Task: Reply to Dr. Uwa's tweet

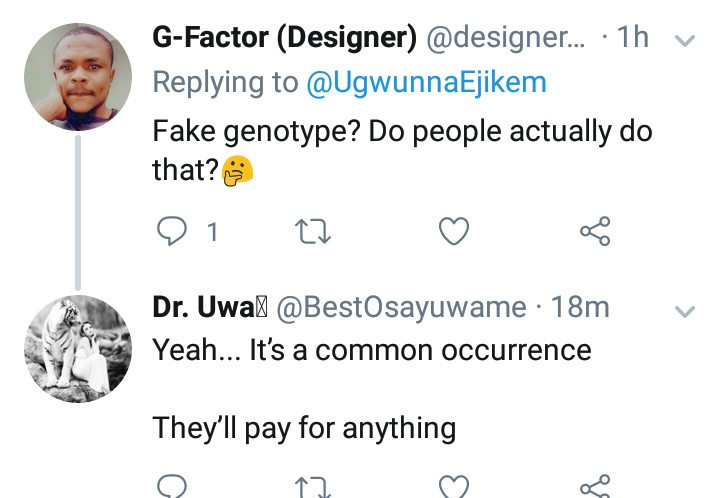Action: tap(173, 488)
